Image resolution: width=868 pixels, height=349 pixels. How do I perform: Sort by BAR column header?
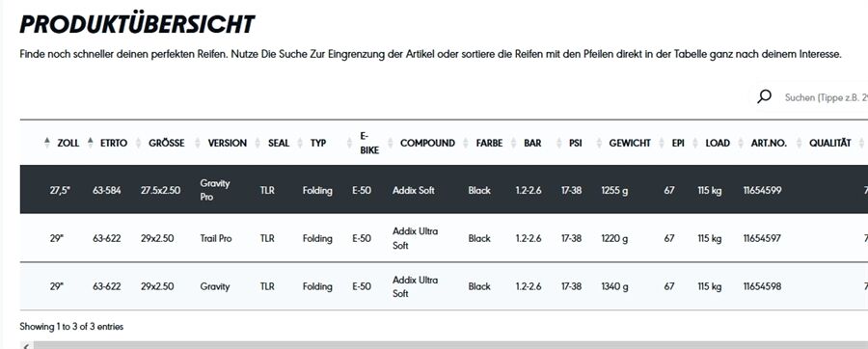coord(532,143)
